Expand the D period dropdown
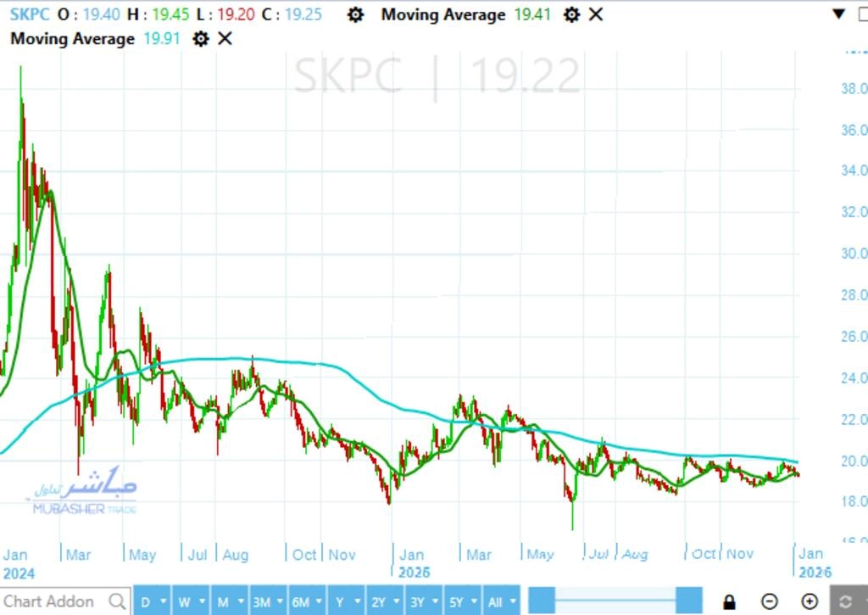 (161, 602)
